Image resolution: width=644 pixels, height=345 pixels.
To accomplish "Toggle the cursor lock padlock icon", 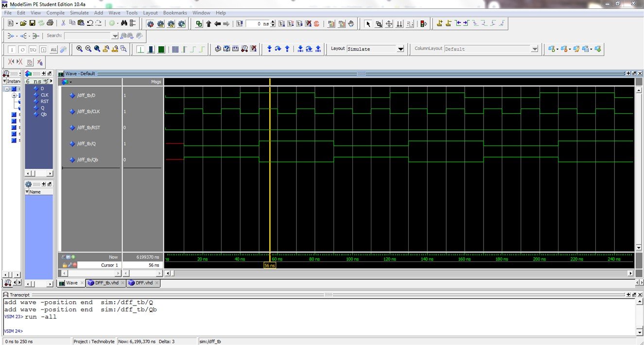I will point(65,265).
